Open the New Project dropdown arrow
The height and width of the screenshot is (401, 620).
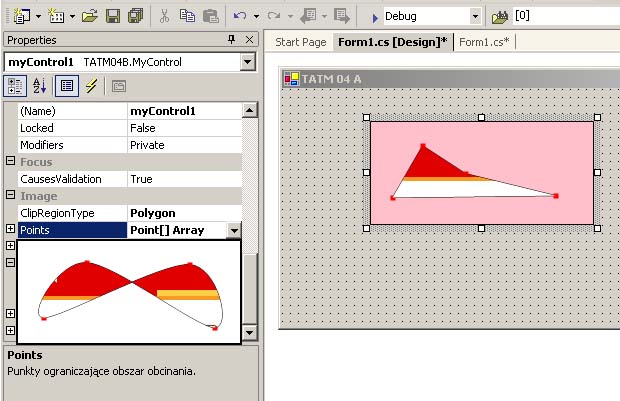click(38, 17)
